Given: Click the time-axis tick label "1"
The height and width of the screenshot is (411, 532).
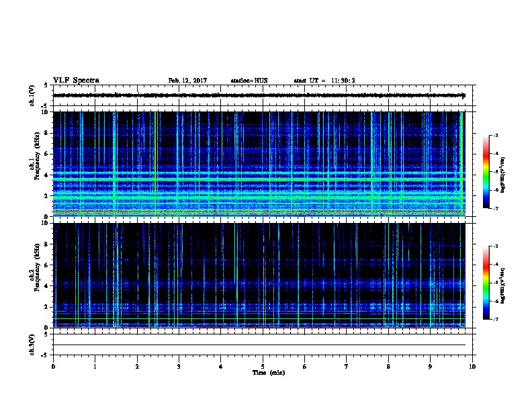Looking at the screenshot, I should 95,367.
